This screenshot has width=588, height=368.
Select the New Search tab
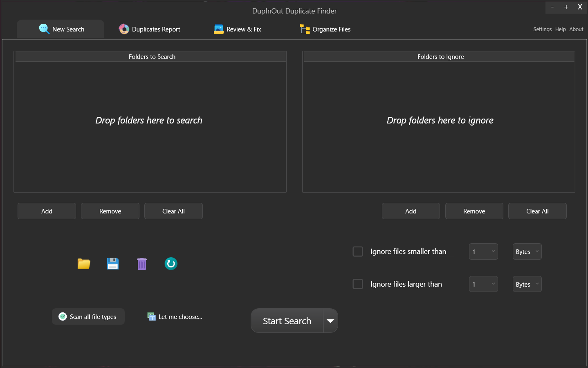click(x=61, y=29)
